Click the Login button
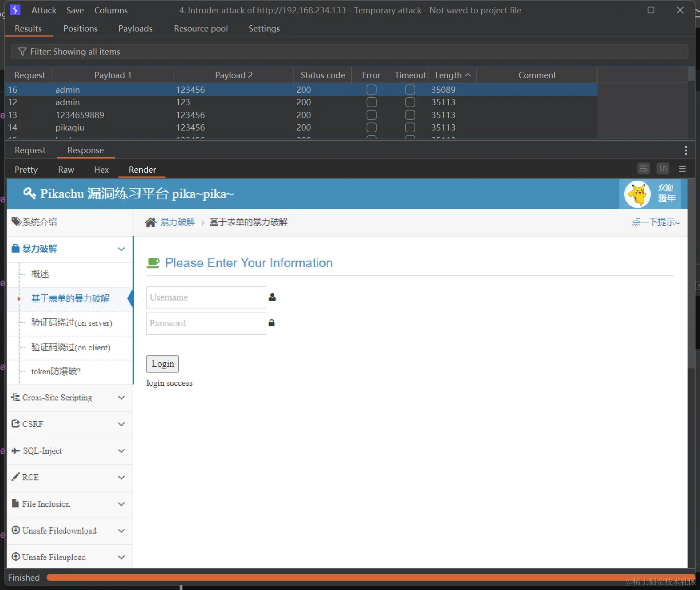This screenshot has height=590, width=700. pyautogui.click(x=163, y=364)
